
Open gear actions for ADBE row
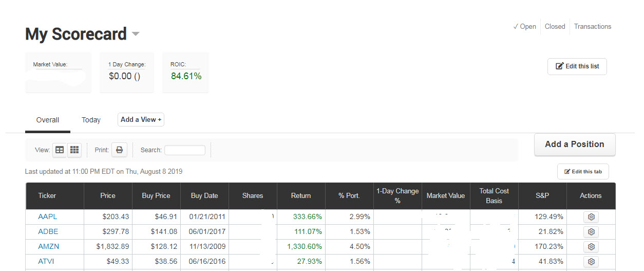[591, 232]
